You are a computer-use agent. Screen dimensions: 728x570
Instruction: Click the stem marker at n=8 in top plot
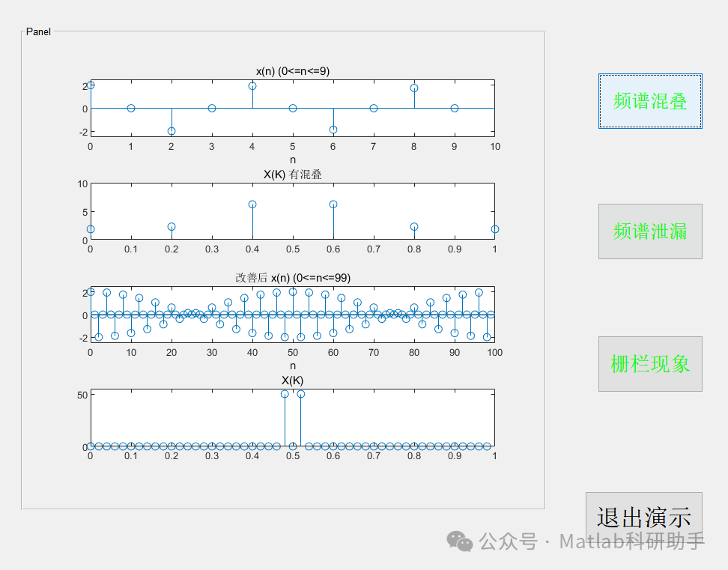coord(414,88)
